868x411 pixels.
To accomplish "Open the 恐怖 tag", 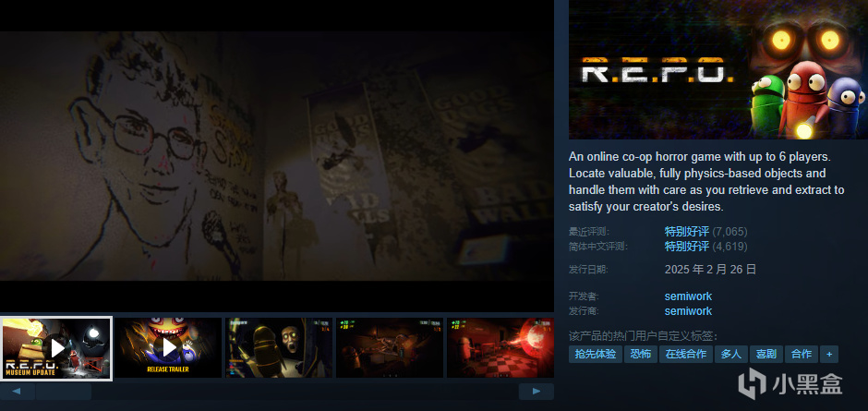I will click(641, 355).
